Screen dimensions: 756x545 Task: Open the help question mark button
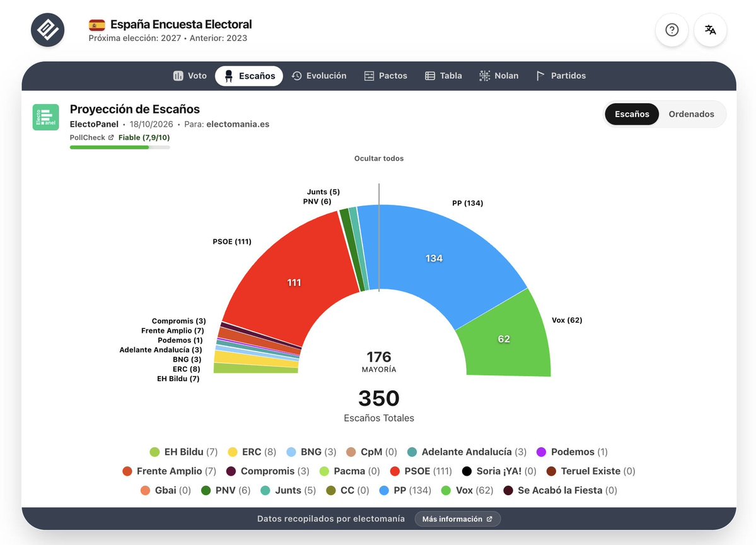pyautogui.click(x=672, y=30)
